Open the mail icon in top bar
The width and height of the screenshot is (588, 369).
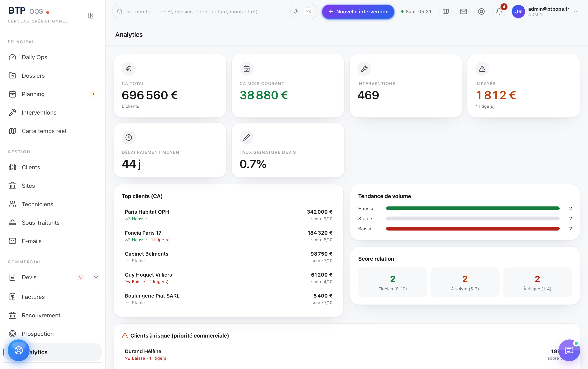click(464, 11)
